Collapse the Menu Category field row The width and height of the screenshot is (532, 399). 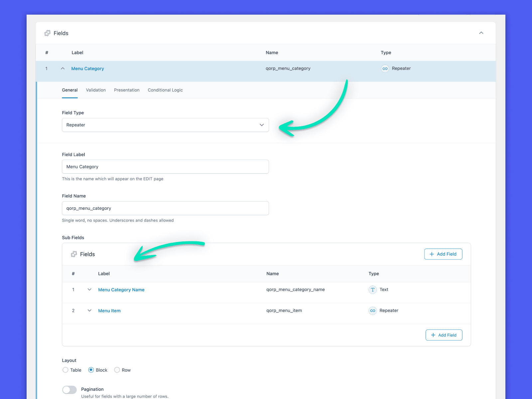click(x=63, y=68)
